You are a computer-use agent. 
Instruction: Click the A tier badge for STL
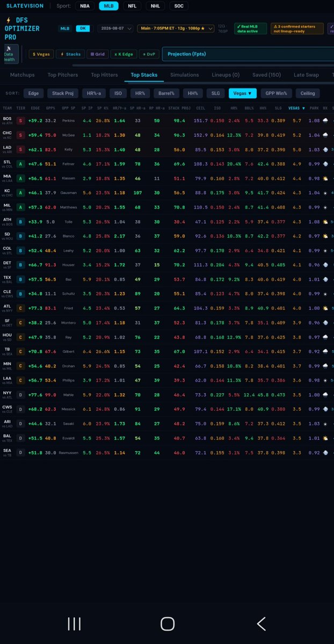[20, 164]
